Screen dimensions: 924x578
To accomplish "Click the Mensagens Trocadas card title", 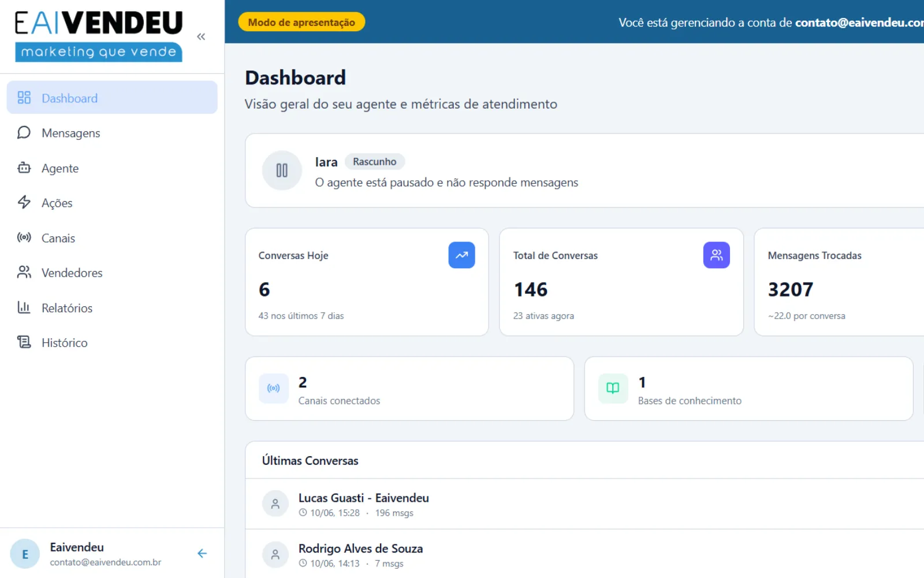I will point(814,255).
